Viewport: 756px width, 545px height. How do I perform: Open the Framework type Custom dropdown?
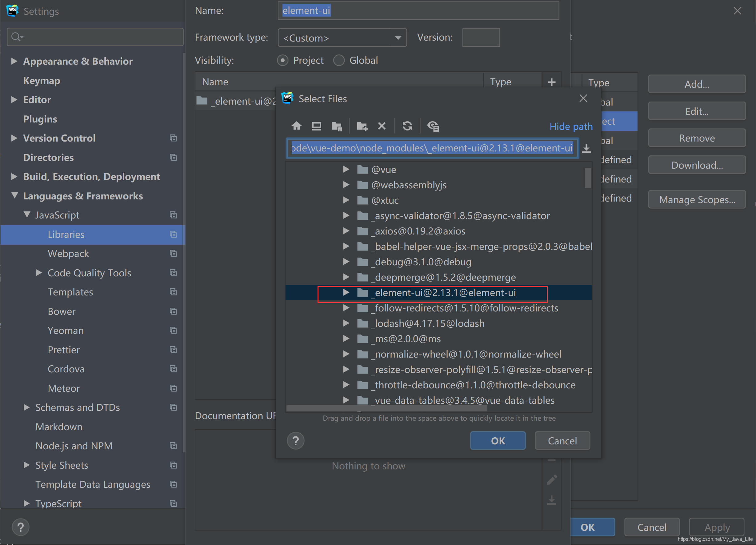(342, 38)
